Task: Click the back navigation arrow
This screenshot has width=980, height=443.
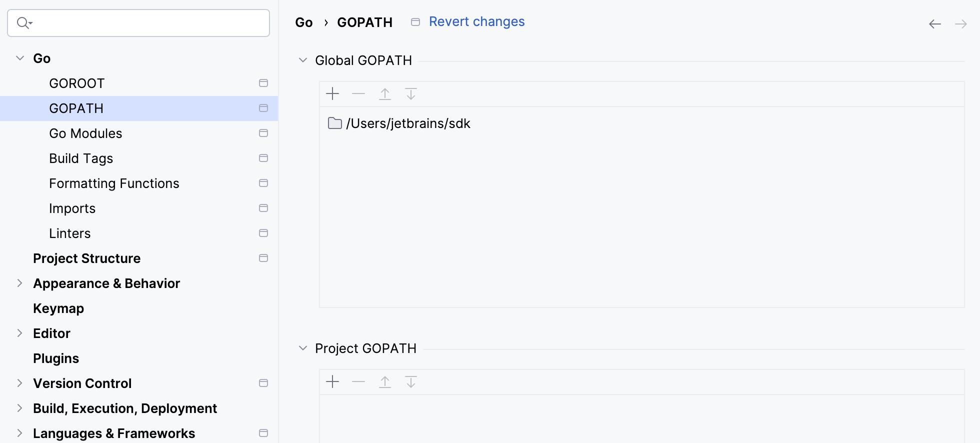Action: [x=935, y=23]
